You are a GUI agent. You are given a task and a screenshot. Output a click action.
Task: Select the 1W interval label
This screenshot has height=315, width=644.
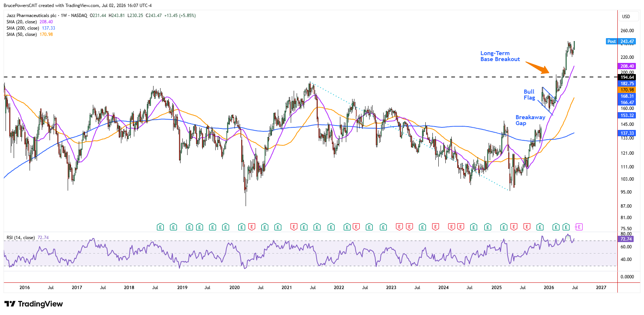coord(64,16)
